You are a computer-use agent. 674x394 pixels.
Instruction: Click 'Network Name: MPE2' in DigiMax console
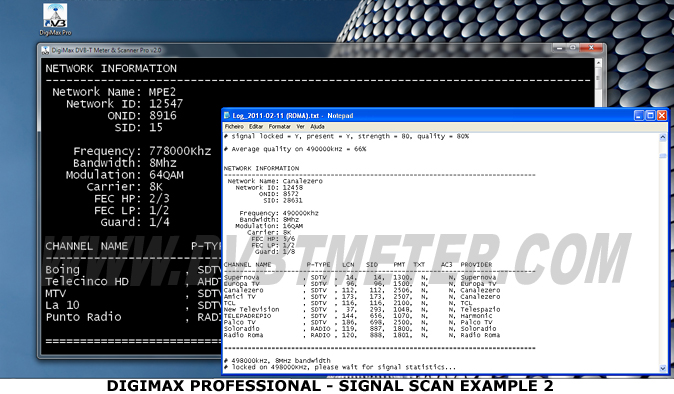point(114,92)
